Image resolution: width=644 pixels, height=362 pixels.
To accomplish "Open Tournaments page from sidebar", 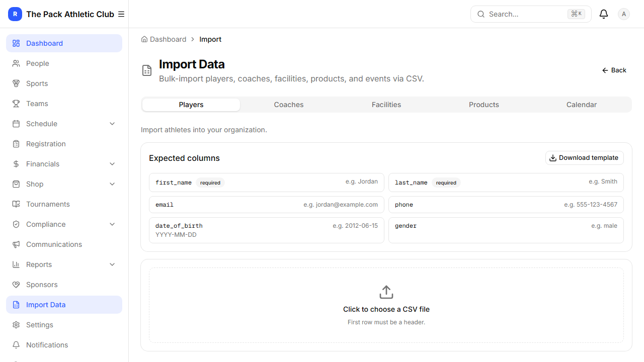I will coord(64,204).
